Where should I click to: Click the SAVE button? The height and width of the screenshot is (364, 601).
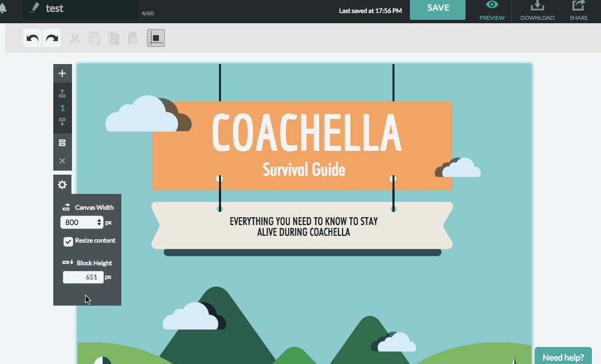(x=438, y=9)
